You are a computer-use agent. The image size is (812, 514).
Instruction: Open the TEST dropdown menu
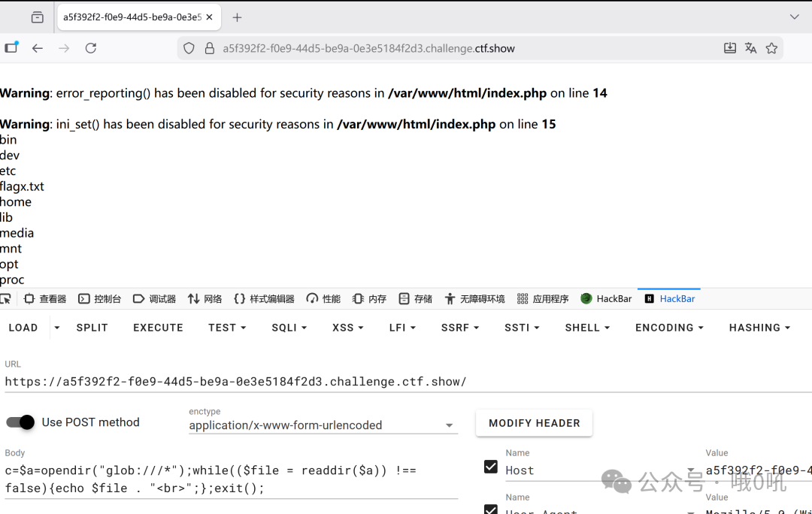click(227, 328)
